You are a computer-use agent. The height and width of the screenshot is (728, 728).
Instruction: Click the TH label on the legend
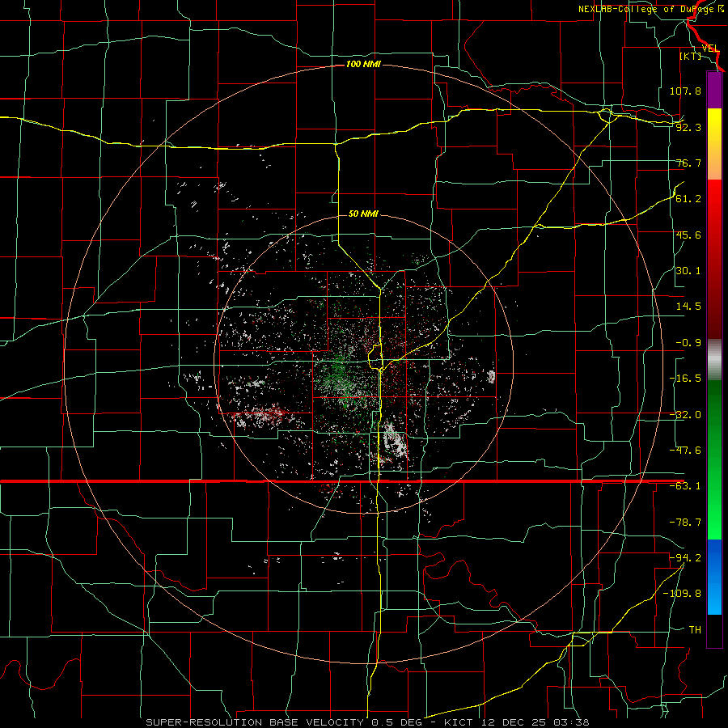tap(695, 630)
